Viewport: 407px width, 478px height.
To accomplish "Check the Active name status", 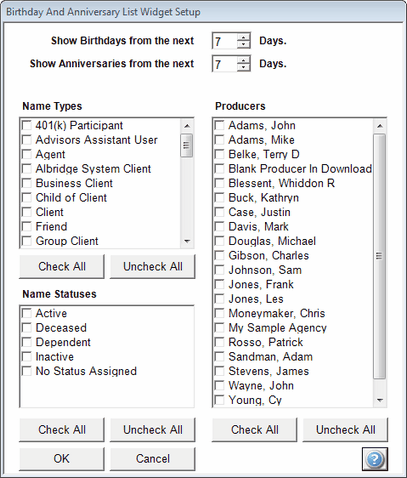I will (26, 313).
